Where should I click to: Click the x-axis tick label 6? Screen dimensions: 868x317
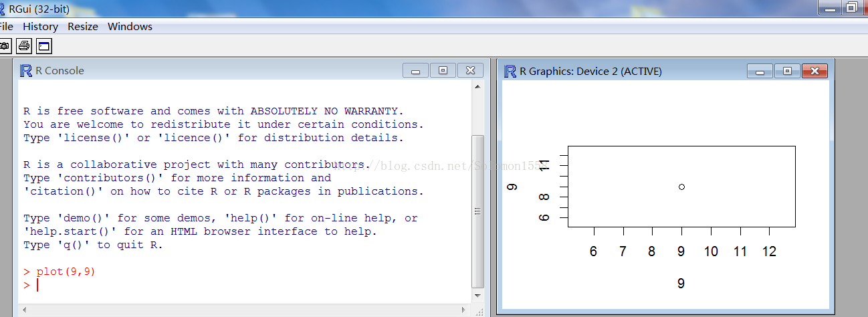(x=593, y=251)
